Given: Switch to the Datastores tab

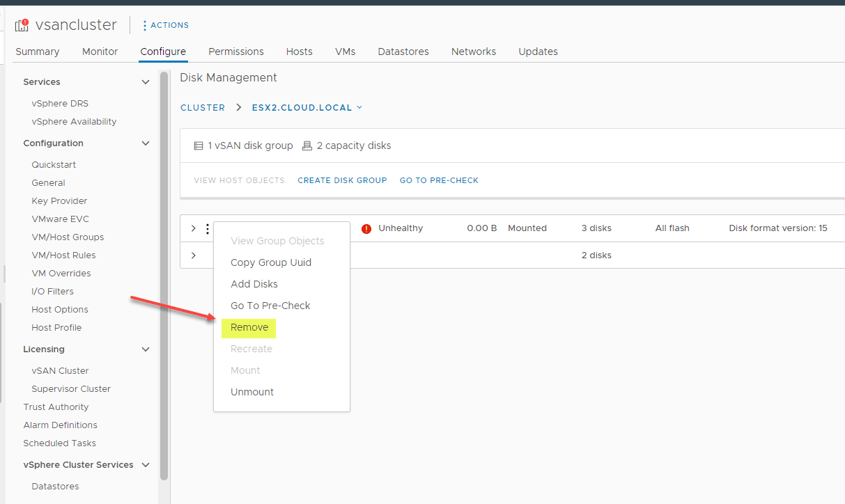Looking at the screenshot, I should [403, 52].
